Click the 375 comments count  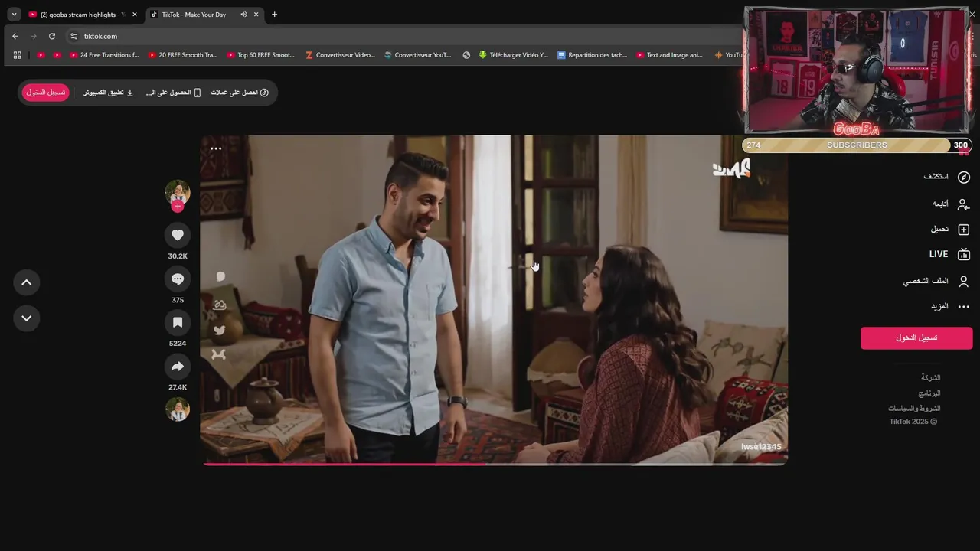point(178,300)
